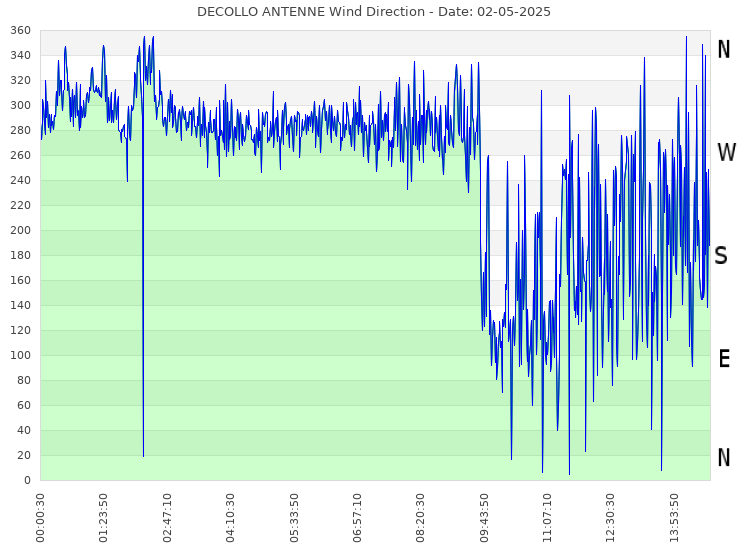The height and width of the screenshot is (550, 750).
Task: Select the 280 y-axis label
Action: pos(21,131)
